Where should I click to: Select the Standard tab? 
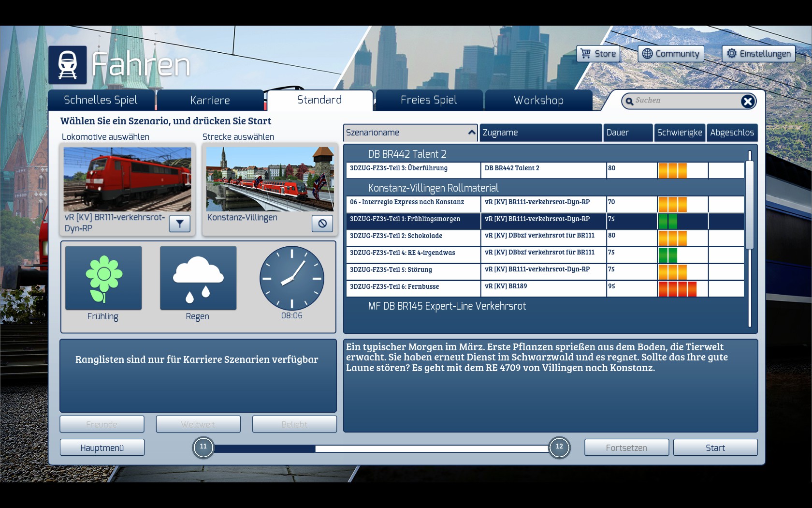point(319,100)
